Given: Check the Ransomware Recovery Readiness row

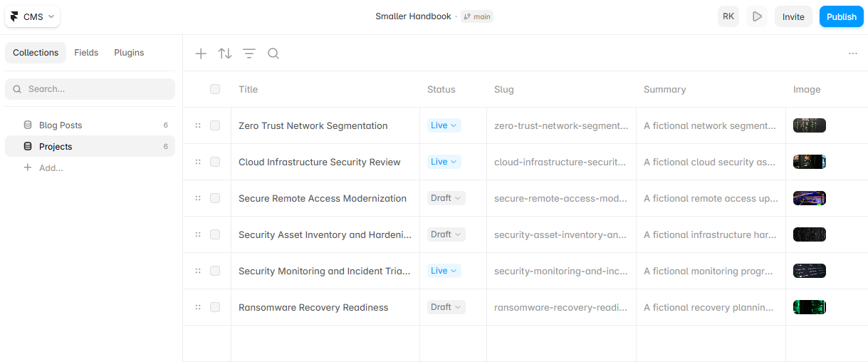Looking at the screenshot, I should point(215,307).
